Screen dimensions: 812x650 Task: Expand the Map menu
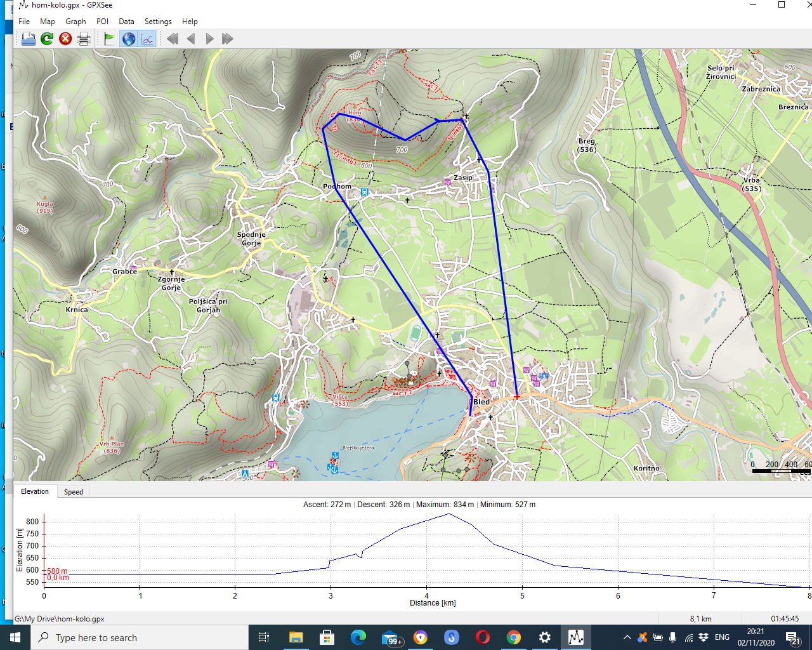48,22
